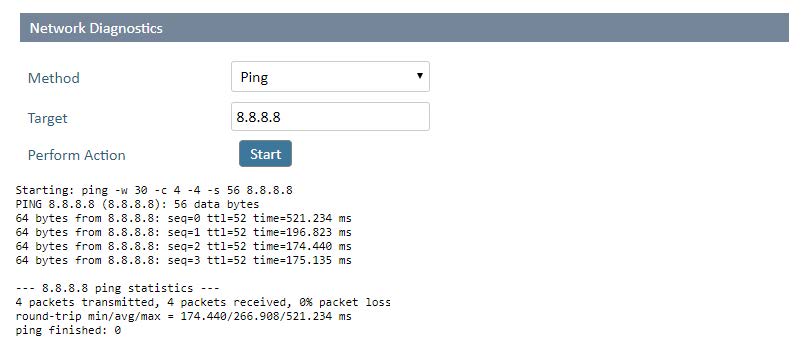Click the seq=1 ping reply line
This screenshot has height=361, width=807.
[184, 232]
